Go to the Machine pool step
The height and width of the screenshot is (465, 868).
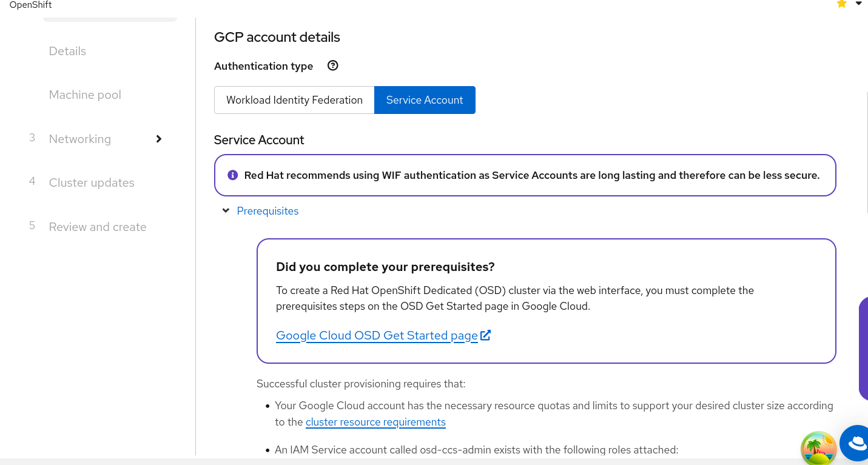[x=85, y=95]
